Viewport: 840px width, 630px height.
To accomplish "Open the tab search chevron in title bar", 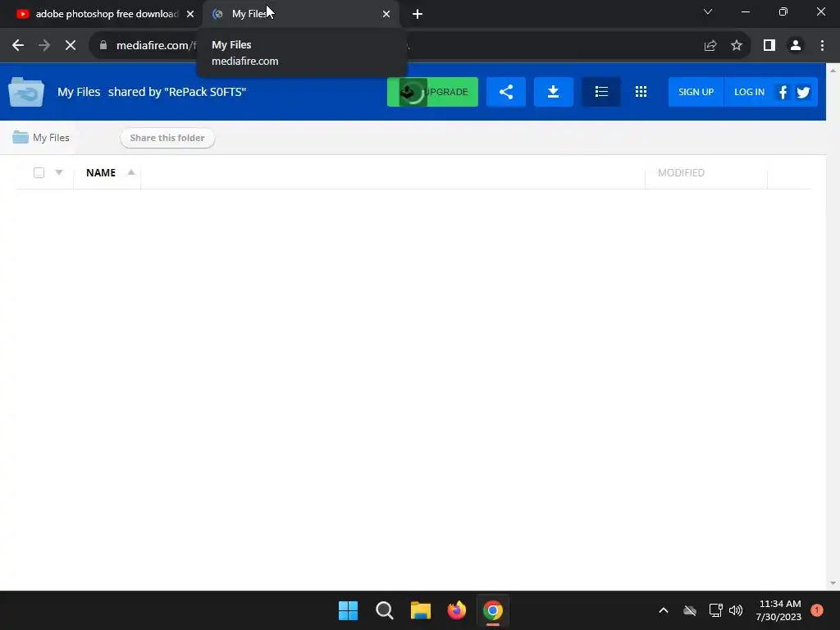I will [708, 11].
